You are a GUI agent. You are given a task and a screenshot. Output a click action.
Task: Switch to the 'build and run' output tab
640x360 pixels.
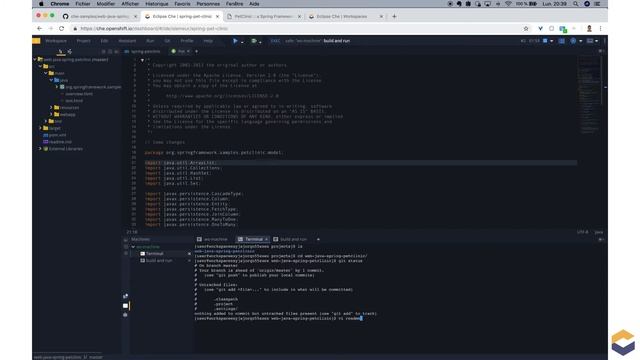tap(290, 239)
